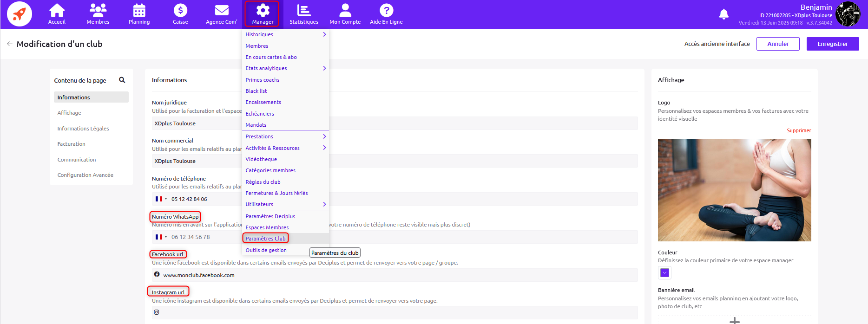Screen dimensions: 868x324
Task: Click the Nom commercial input field
Action: click(x=395, y=161)
